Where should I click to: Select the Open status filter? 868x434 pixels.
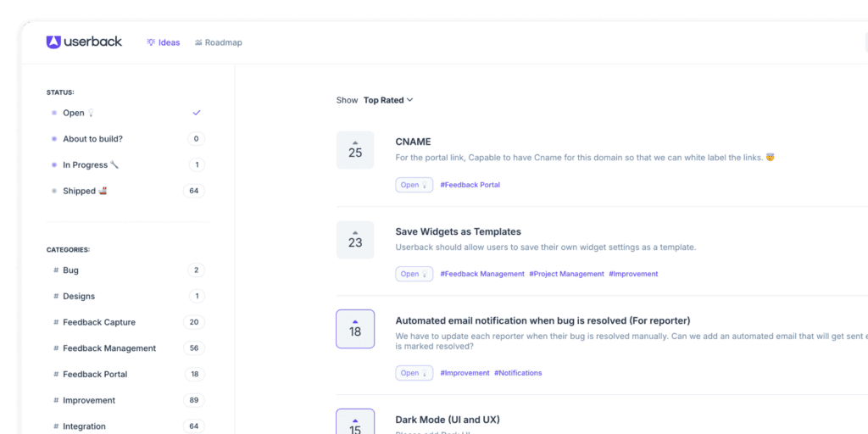[74, 113]
